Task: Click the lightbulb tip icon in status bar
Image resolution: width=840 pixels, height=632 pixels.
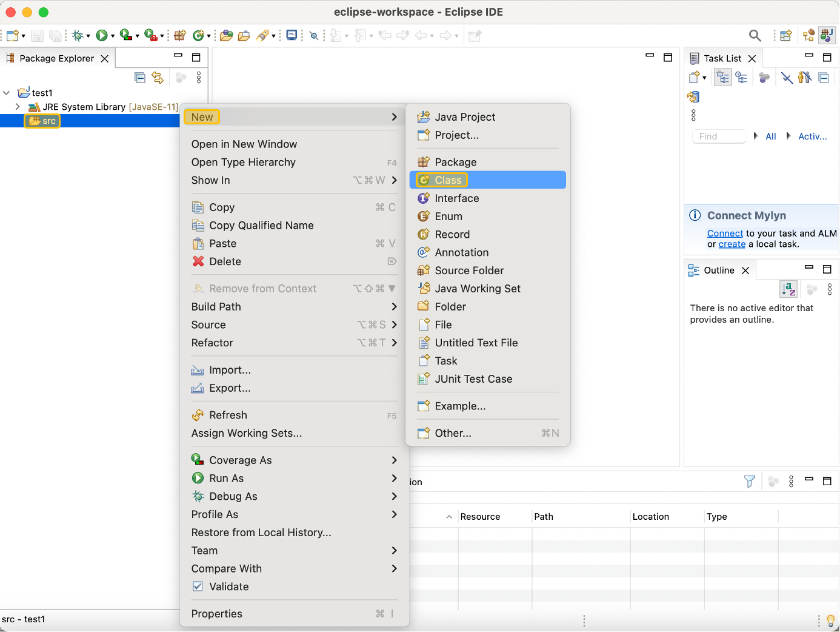Action: 830,621
